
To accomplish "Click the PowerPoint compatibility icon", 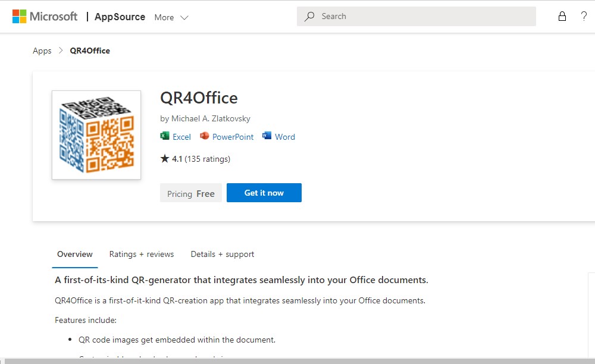I will coord(203,137).
